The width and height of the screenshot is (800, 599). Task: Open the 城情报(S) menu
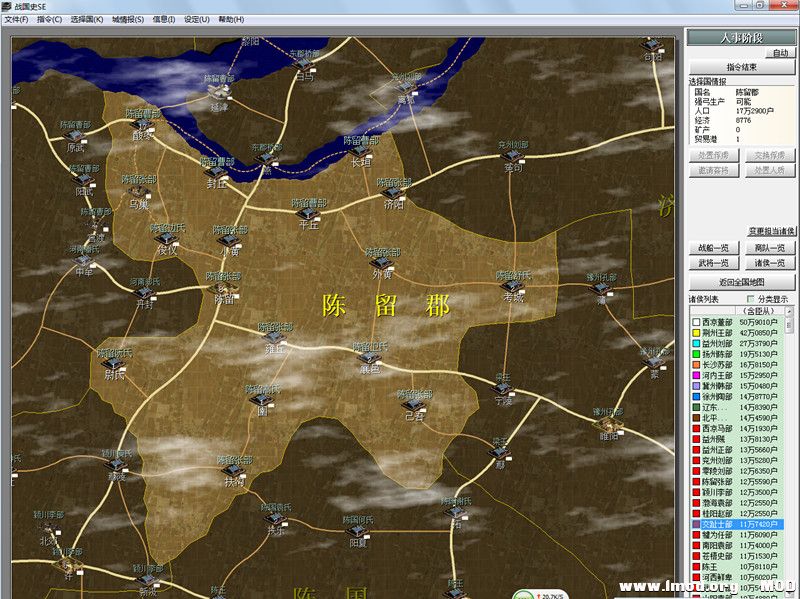click(127, 19)
